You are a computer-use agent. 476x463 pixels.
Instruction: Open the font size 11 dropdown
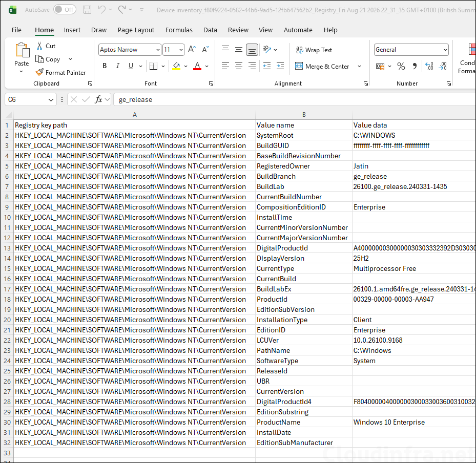point(181,50)
